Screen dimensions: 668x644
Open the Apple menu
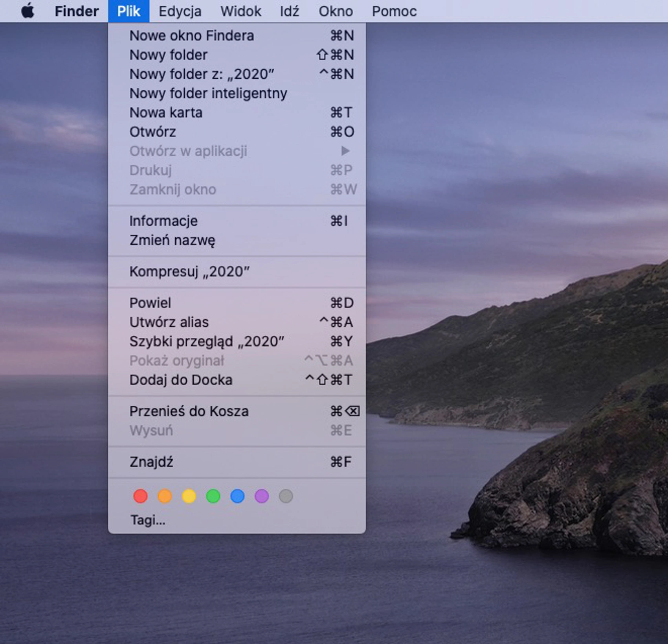pos(28,11)
